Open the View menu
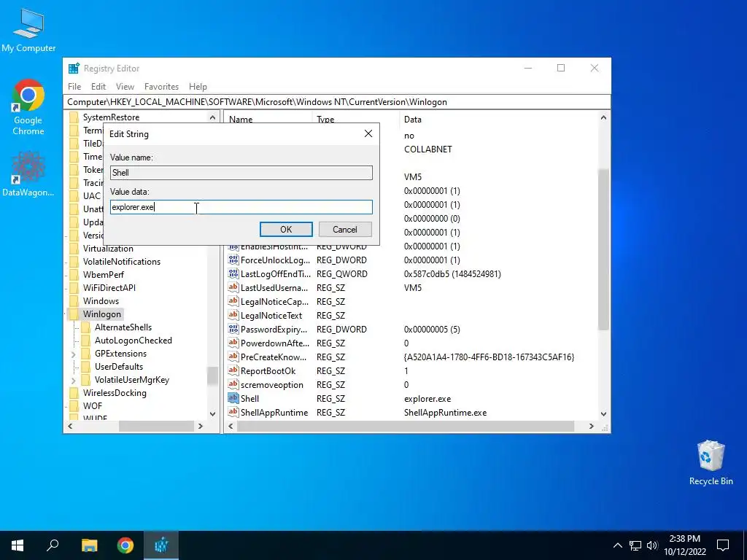This screenshot has width=747, height=560. 125,87
